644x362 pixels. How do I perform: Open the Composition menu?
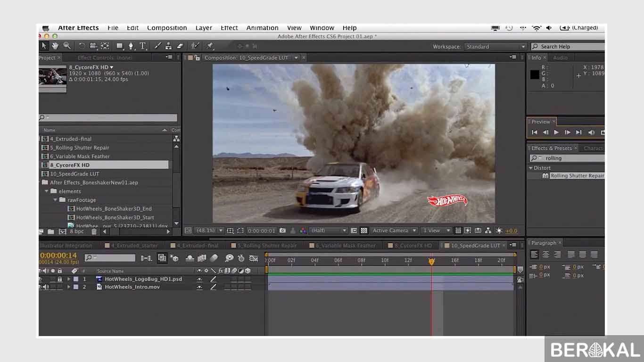[x=167, y=28]
